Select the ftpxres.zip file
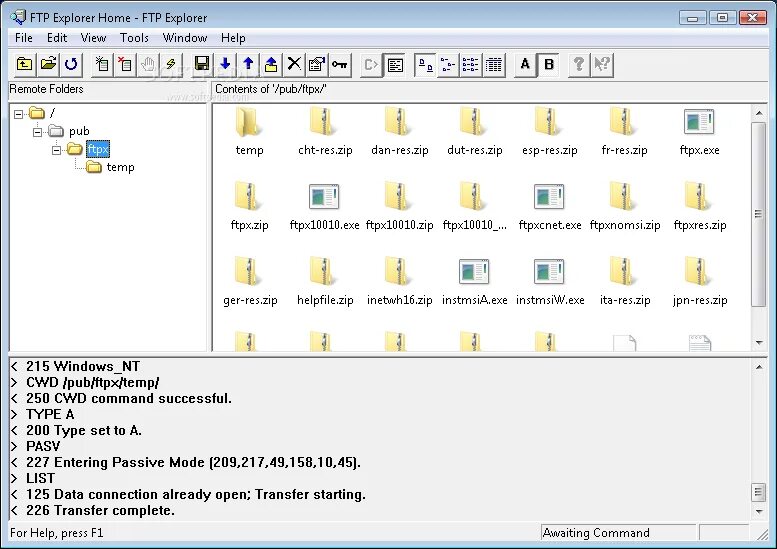The width and height of the screenshot is (777, 549). [700, 207]
